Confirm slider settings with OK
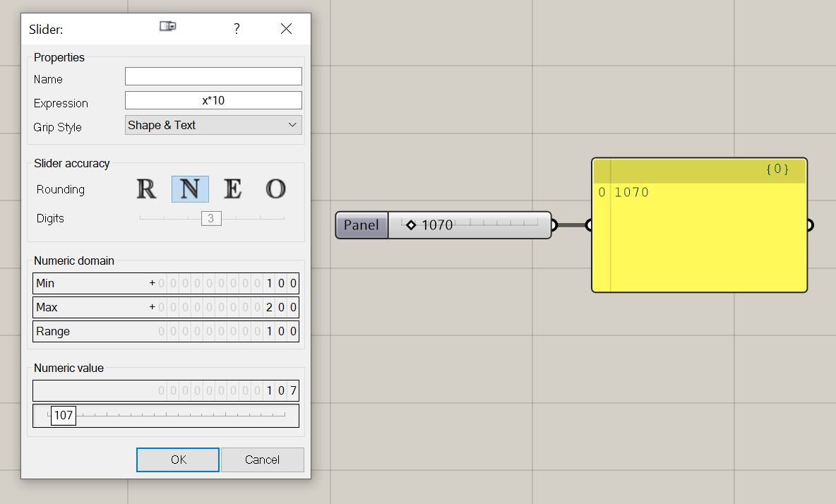 click(177, 460)
